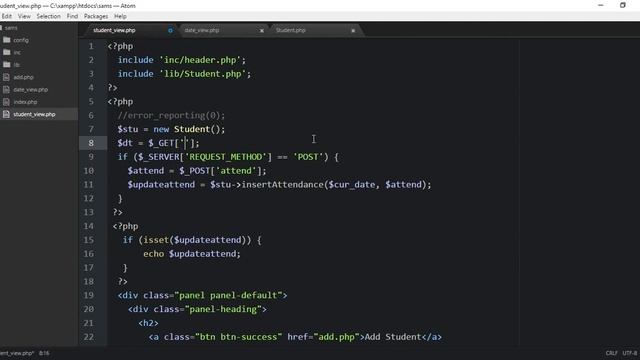Click isset on line 15
Viewport: 640px width, 360px height.
tap(156, 240)
